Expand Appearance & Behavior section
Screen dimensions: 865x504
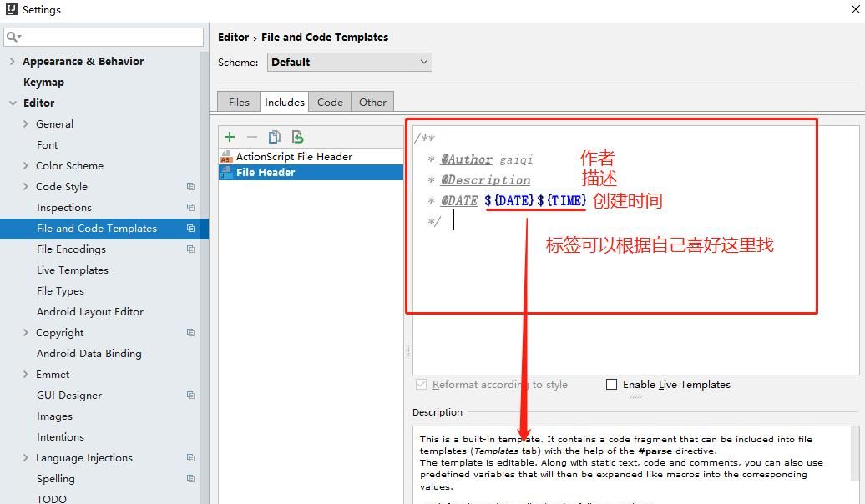point(13,61)
